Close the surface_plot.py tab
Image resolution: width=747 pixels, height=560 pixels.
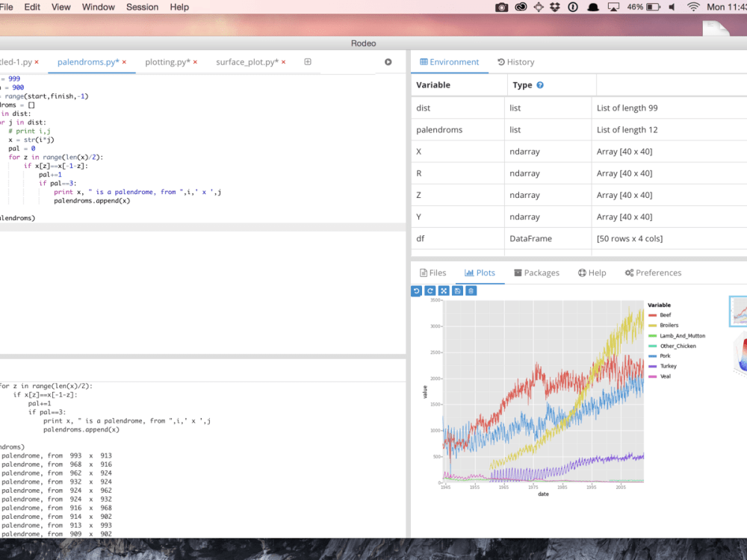click(x=283, y=63)
